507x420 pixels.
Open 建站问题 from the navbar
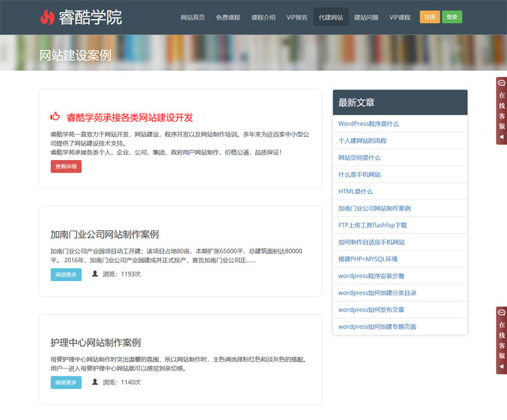[x=366, y=17]
